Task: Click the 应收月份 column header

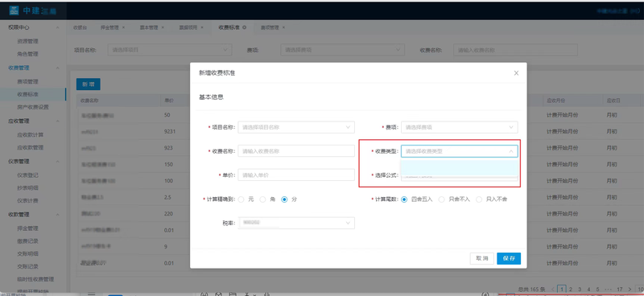Action: pos(557,101)
